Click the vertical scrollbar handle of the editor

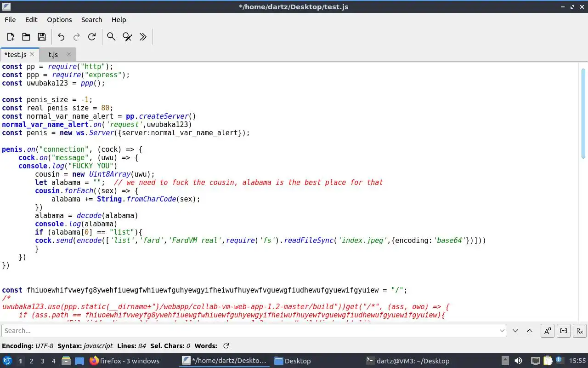pyautogui.click(x=583, y=114)
